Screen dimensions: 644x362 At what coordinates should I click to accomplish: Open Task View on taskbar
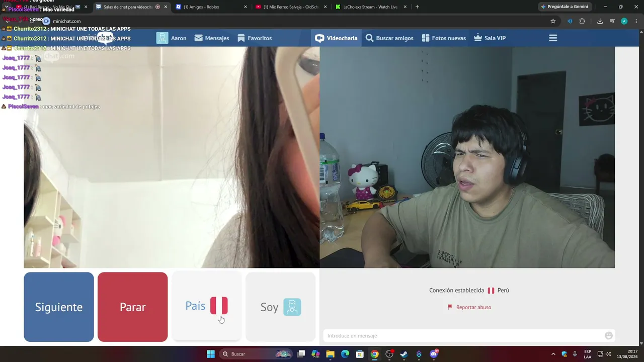click(x=301, y=354)
